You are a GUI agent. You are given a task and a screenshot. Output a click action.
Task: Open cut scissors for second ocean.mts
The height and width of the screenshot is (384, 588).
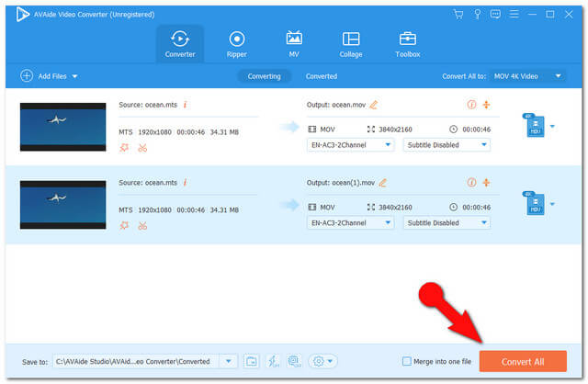click(142, 226)
